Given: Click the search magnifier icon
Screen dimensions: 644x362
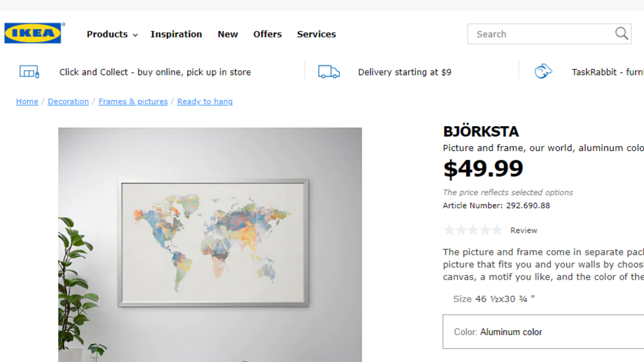Looking at the screenshot, I should click(x=622, y=34).
